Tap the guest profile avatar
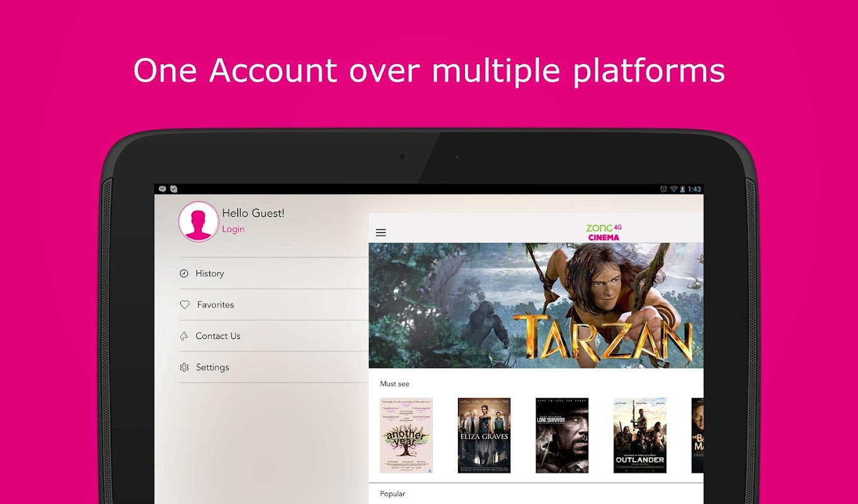 tap(198, 221)
